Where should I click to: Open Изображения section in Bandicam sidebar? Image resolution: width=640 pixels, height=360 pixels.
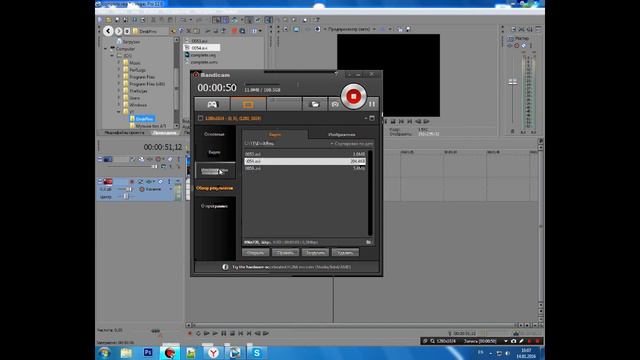pyautogui.click(x=215, y=170)
